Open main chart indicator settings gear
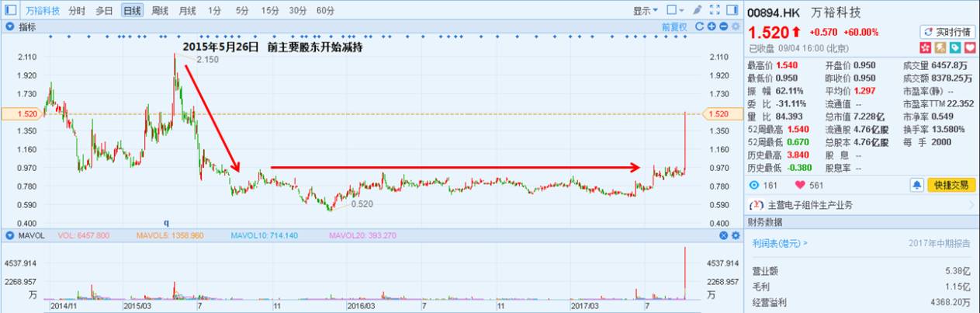 [x=735, y=26]
